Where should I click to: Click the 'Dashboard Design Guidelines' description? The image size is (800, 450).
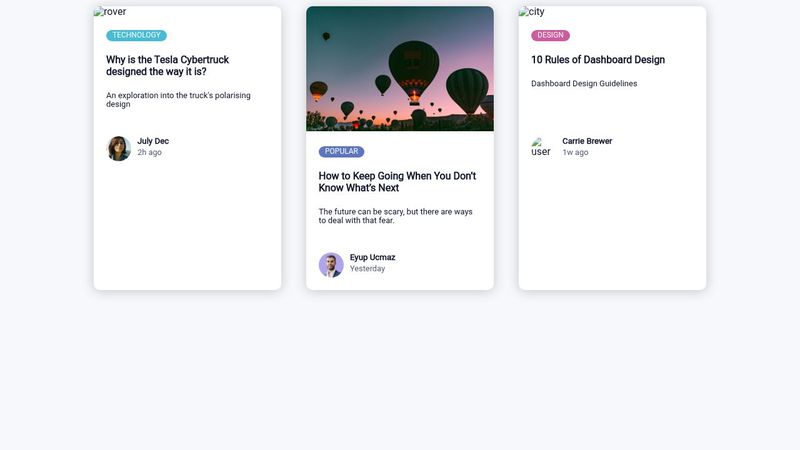coord(584,84)
